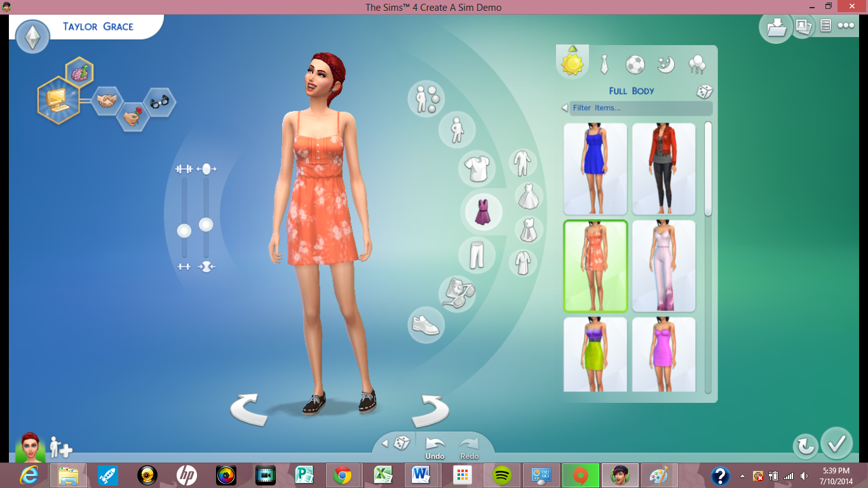Switch to the Everyday sun outfit tab

pyautogui.click(x=572, y=63)
